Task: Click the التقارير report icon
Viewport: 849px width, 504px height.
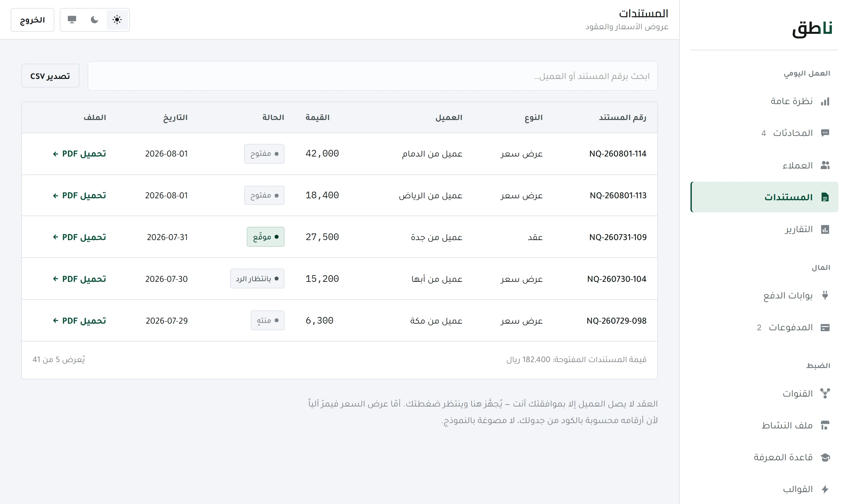Action: coord(825,229)
